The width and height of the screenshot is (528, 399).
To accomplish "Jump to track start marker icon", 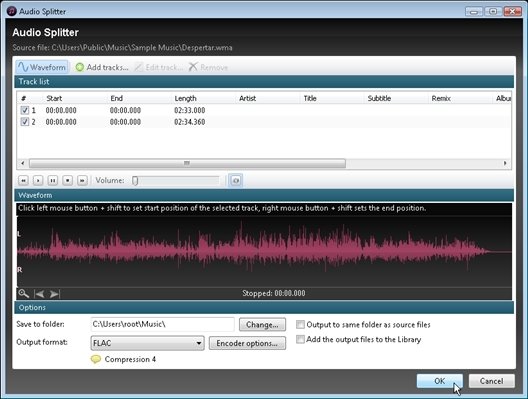I will tap(39, 294).
